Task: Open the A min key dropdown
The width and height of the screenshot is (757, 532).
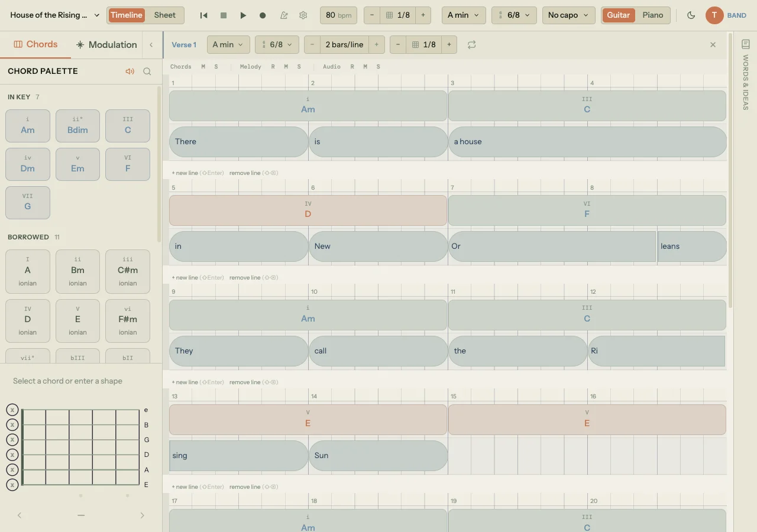Action: (x=463, y=16)
